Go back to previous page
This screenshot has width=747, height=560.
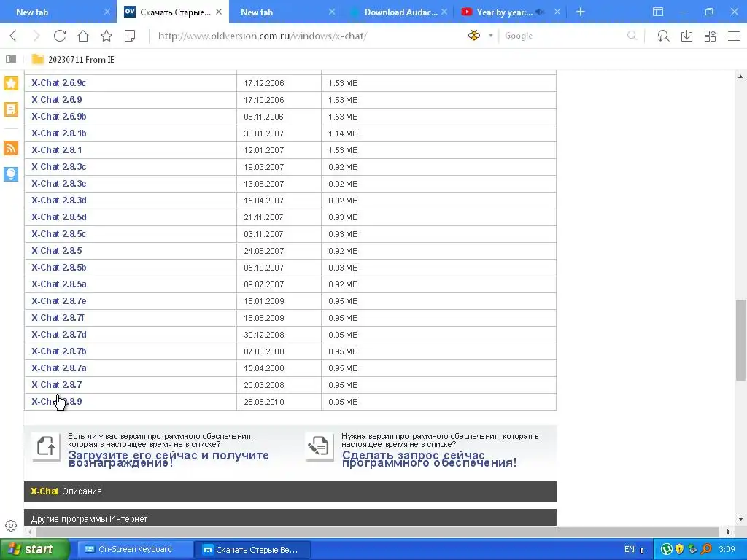tap(13, 36)
